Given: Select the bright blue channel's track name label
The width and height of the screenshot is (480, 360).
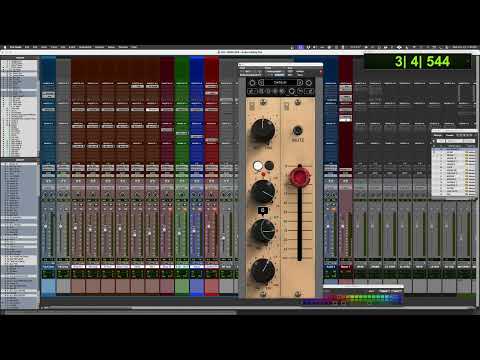Looking at the screenshot, I should point(197,267).
